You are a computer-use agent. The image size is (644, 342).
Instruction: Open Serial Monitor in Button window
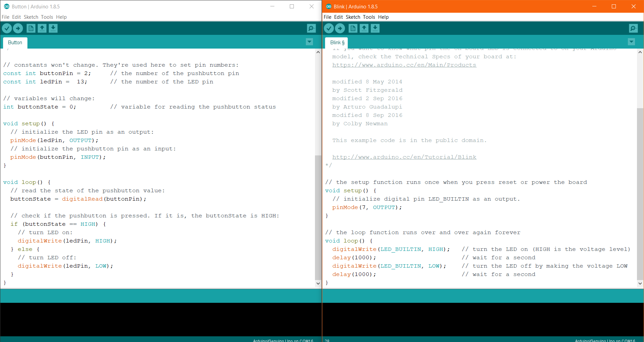tap(311, 28)
